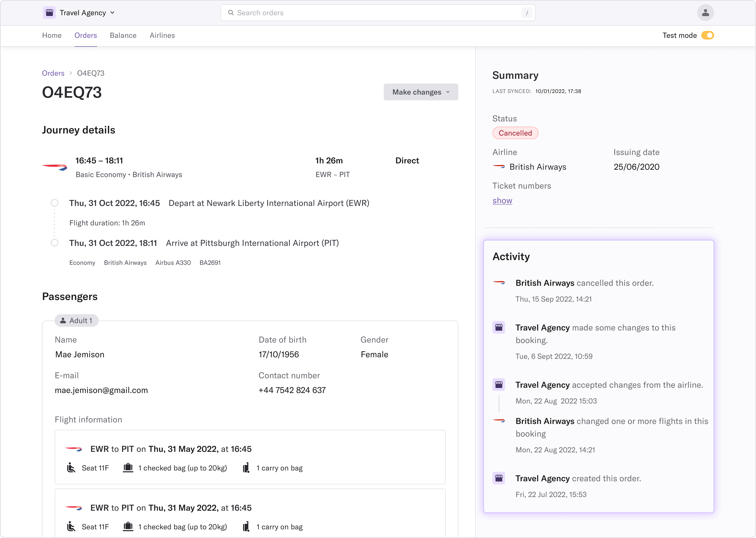This screenshot has width=756, height=538.
Task: Click British Airways icon beside cancelled this order
Action: click(x=498, y=283)
